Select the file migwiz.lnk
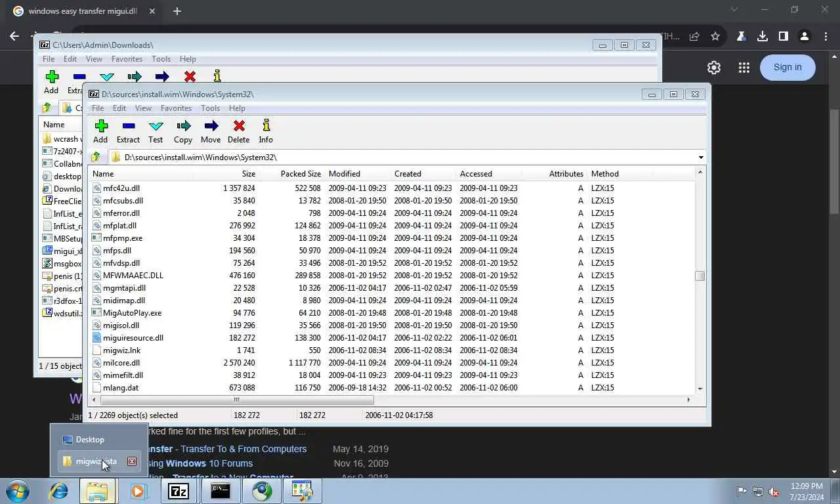Image resolution: width=840 pixels, height=504 pixels. (122, 350)
